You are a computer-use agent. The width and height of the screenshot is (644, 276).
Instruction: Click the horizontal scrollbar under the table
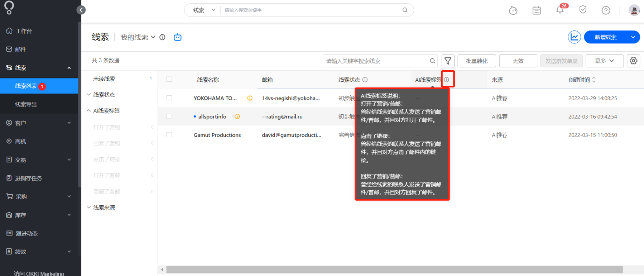coord(394,270)
